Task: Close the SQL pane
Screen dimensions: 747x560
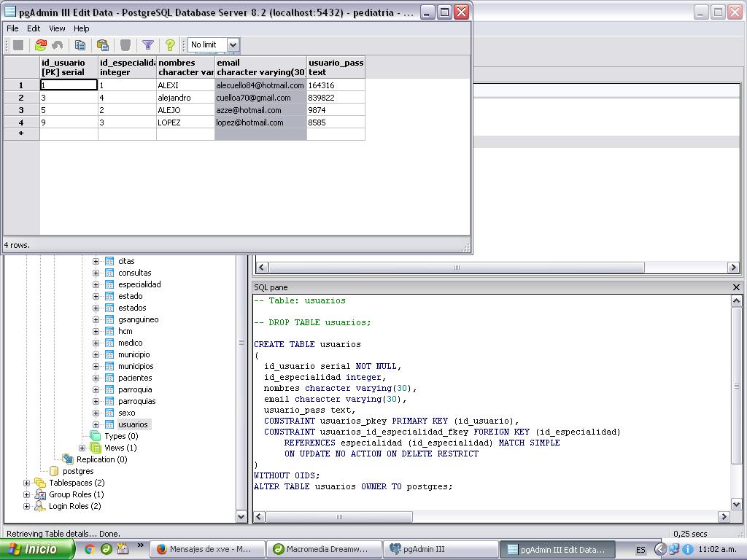Action: coord(736,287)
